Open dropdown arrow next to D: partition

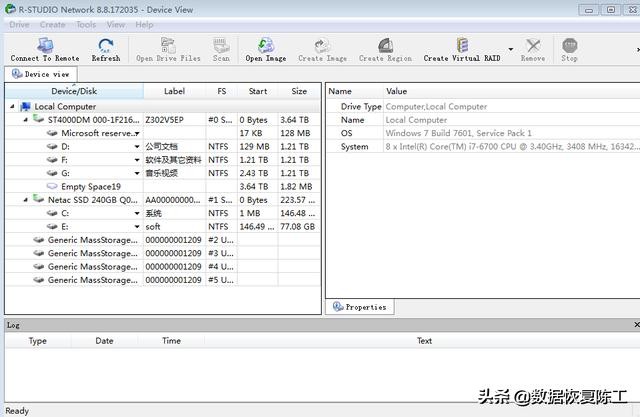pyautogui.click(x=137, y=147)
